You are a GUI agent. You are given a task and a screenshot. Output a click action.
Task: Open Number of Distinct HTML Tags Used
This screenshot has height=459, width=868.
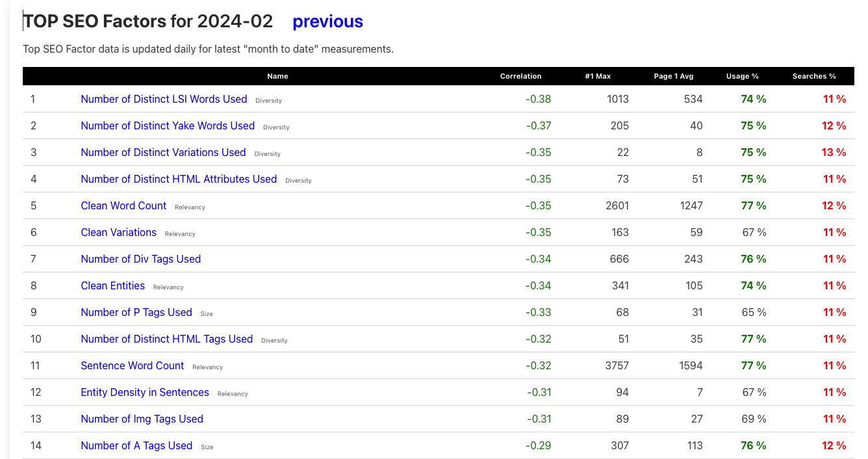(x=166, y=339)
